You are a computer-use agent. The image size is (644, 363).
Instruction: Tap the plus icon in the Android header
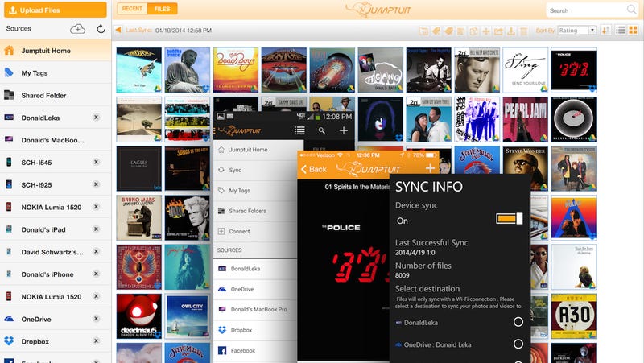[x=344, y=130]
